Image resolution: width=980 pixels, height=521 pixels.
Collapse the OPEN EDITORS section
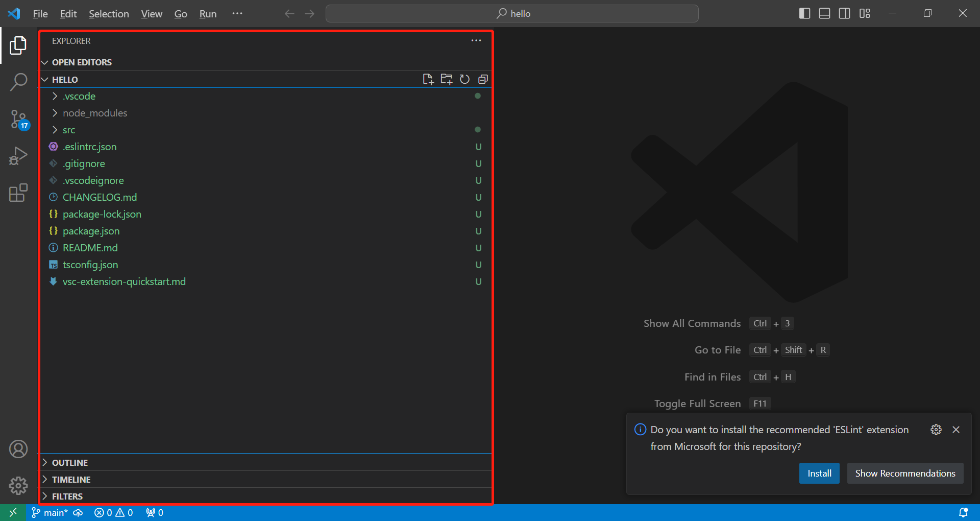[x=265, y=62]
